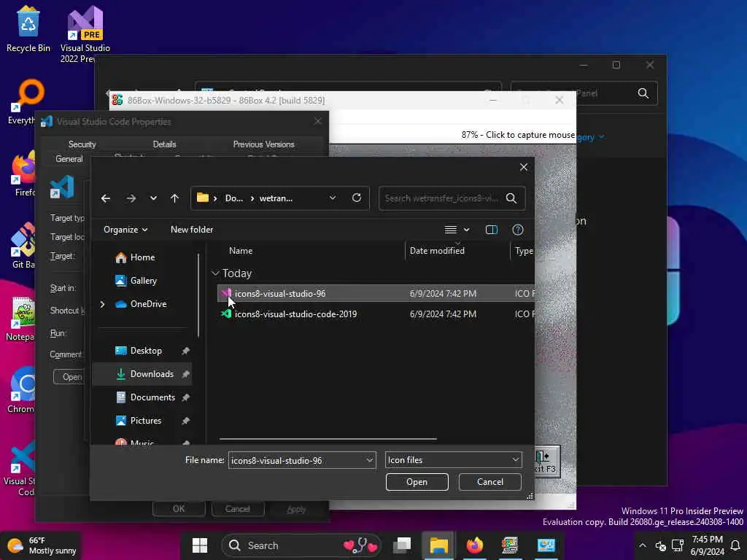Create a New folder

(192, 230)
